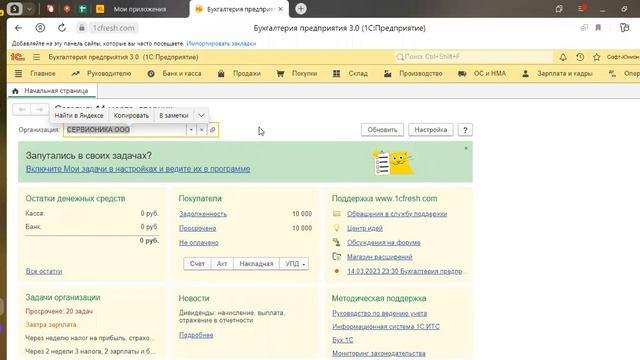Reload the browser page
640x360 pixels.
[x=62, y=28]
